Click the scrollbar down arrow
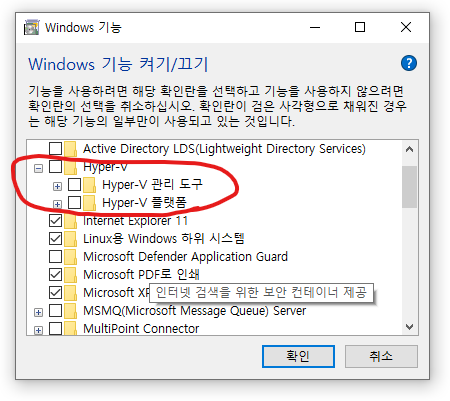The image size is (450, 401). (409, 327)
